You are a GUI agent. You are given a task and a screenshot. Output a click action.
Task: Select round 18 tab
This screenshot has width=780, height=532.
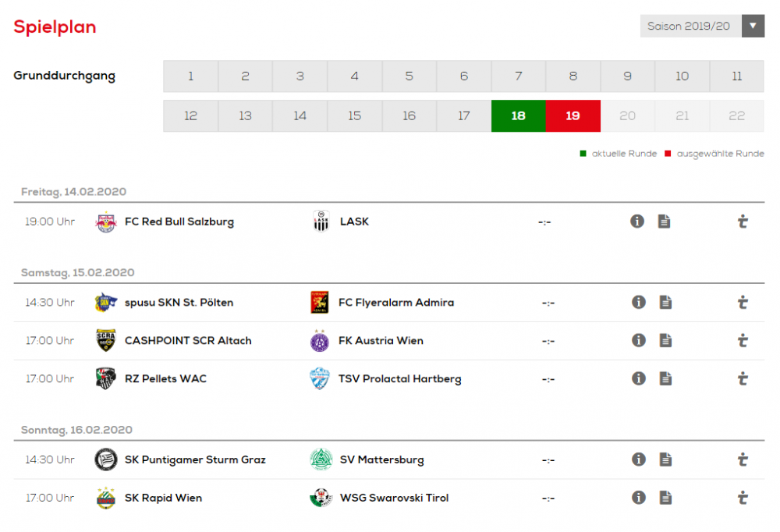pos(518,116)
